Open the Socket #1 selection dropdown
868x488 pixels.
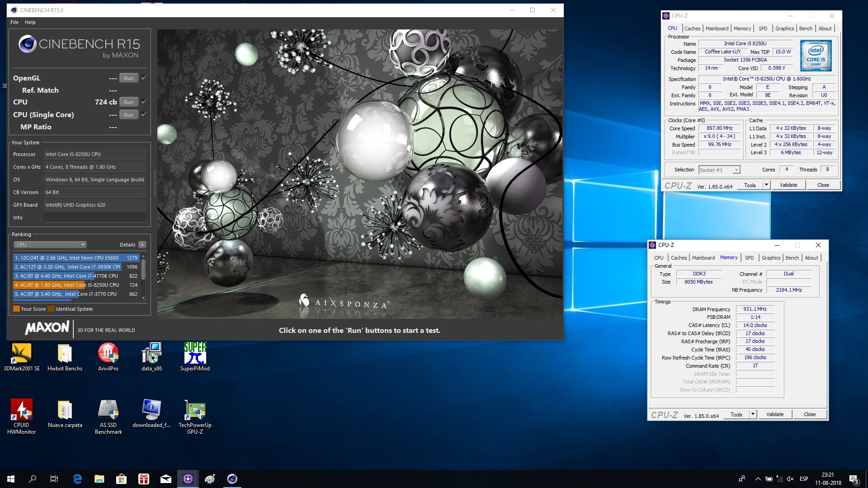tap(719, 170)
